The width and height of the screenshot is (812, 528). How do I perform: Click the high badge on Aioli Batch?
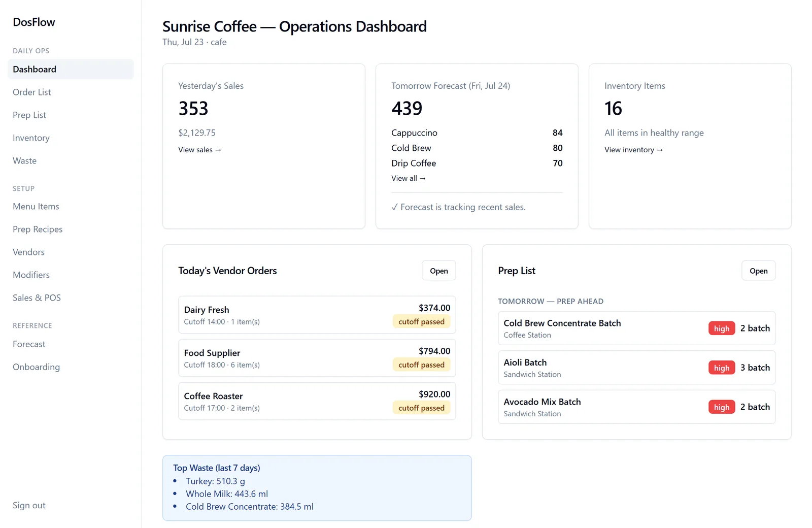coord(722,368)
